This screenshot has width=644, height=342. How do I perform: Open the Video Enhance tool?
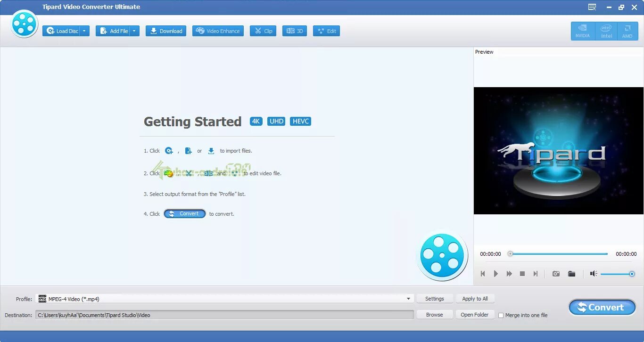coord(218,31)
